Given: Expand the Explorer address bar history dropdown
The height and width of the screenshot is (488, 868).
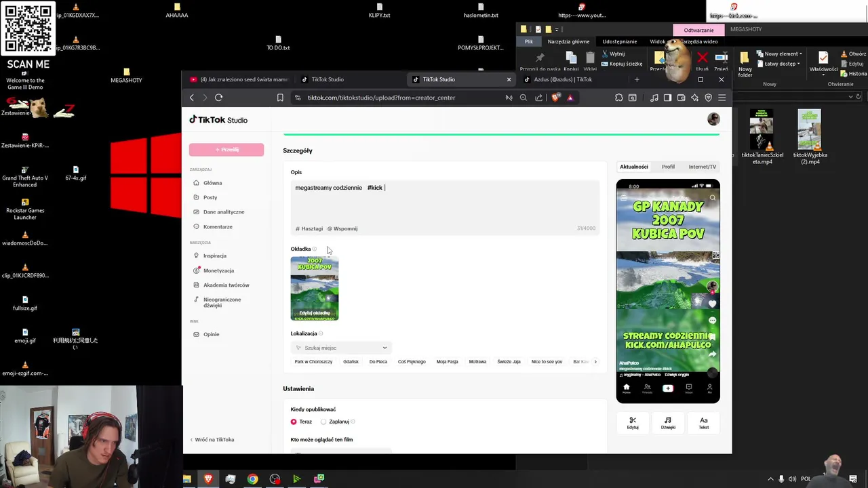Looking at the screenshot, I should (850, 97).
